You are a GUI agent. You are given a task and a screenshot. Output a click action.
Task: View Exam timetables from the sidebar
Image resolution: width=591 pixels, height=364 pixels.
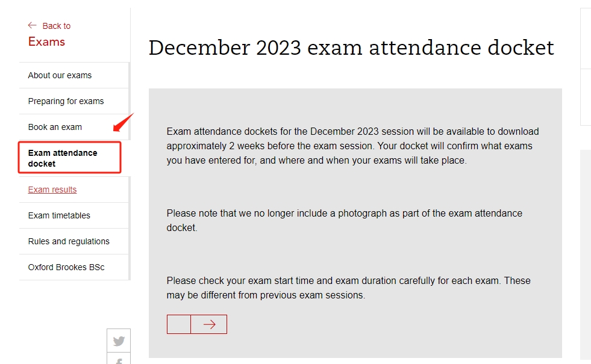[59, 215]
